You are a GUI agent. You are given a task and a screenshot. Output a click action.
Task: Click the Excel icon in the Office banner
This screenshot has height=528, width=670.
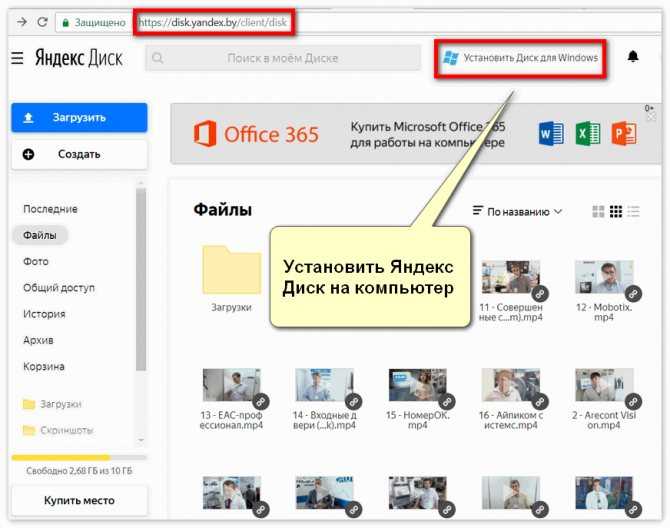click(x=588, y=134)
